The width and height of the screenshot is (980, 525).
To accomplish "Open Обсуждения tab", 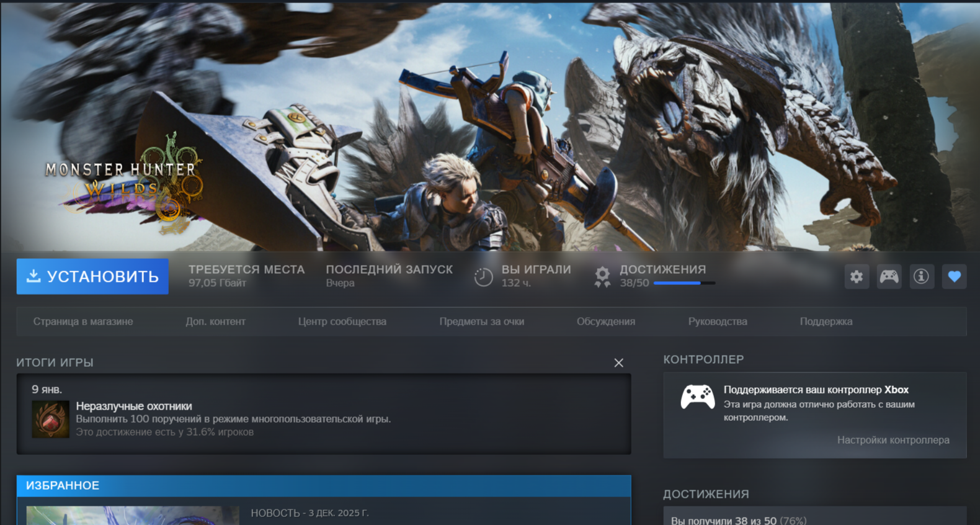I will pos(606,321).
